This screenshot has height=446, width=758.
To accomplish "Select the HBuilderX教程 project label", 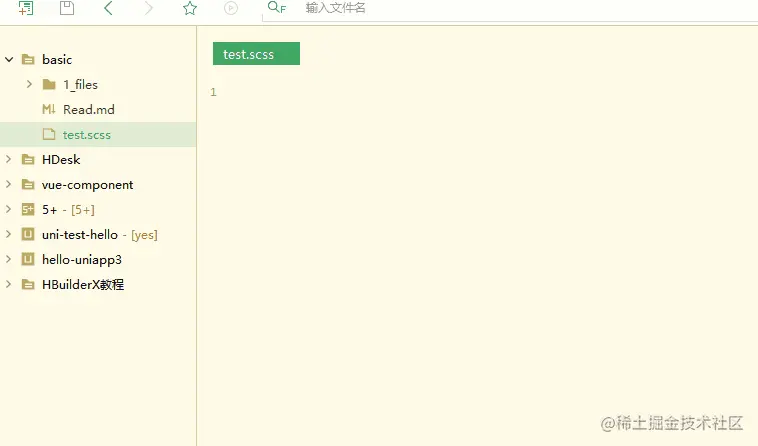I will click(83, 285).
